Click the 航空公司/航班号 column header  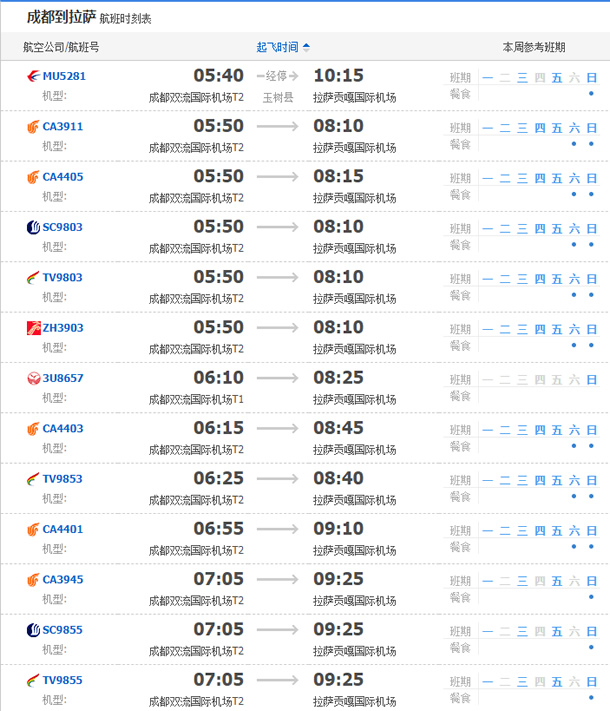click(x=61, y=47)
